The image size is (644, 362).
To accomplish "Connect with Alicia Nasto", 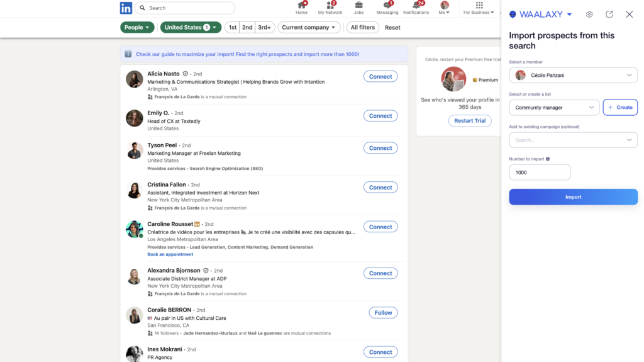I will point(380,77).
